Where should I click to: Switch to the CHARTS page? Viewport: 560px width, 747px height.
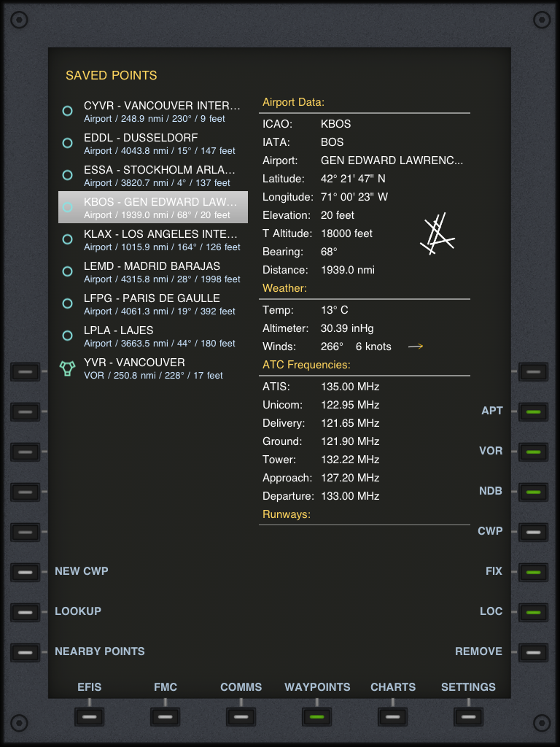pyautogui.click(x=392, y=716)
